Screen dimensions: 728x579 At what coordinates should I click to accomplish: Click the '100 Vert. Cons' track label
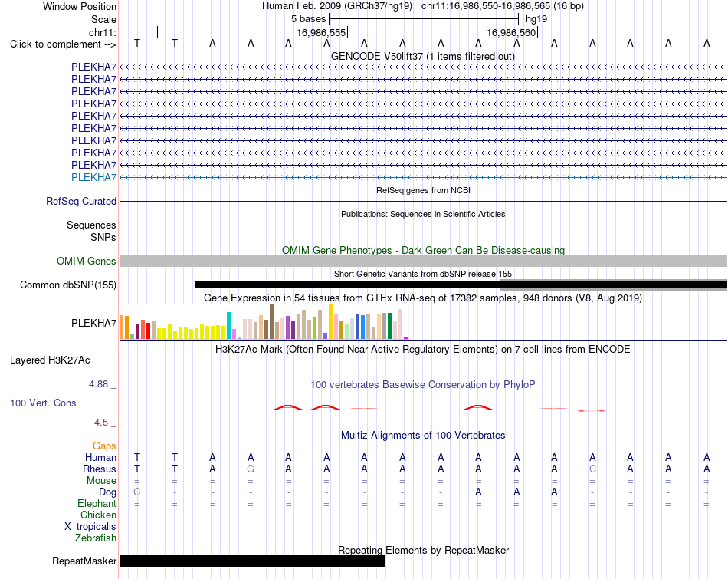[x=43, y=403]
